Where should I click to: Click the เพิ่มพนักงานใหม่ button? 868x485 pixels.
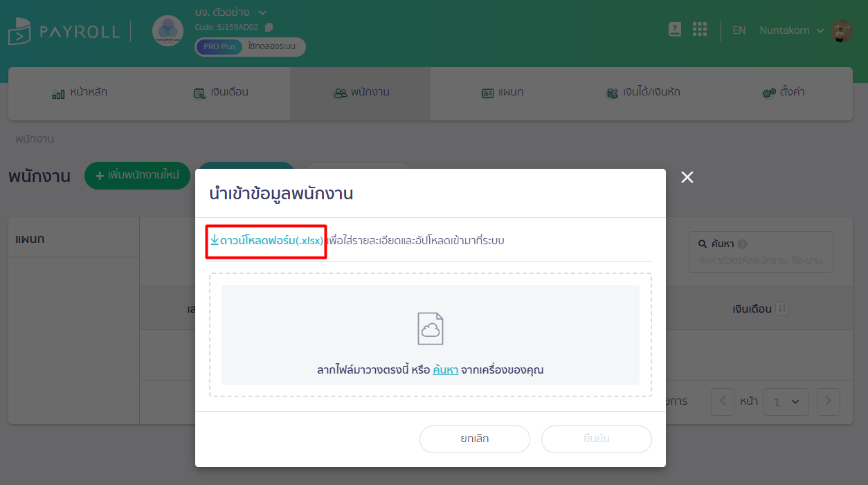[x=137, y=176]
